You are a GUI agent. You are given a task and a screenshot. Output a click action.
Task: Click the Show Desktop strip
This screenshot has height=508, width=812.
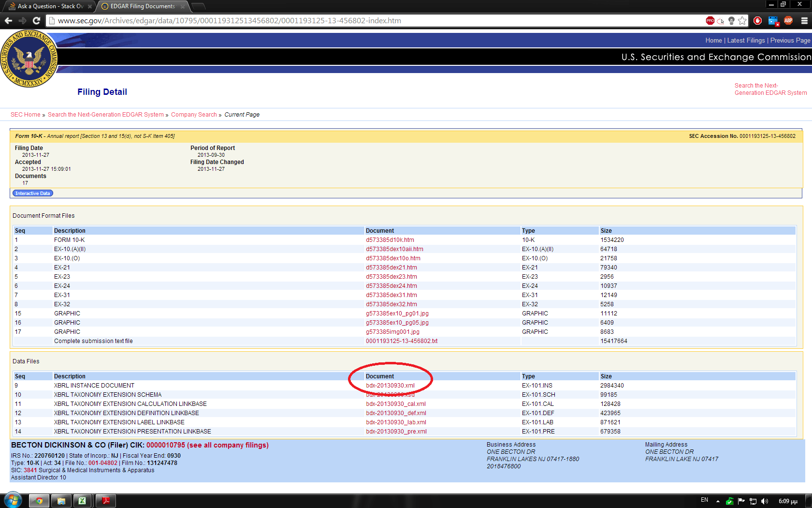coord(809,501)
